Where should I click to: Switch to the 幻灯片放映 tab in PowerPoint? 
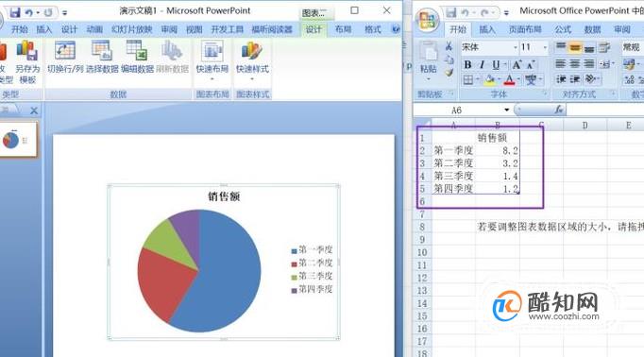tap(132, 29)
